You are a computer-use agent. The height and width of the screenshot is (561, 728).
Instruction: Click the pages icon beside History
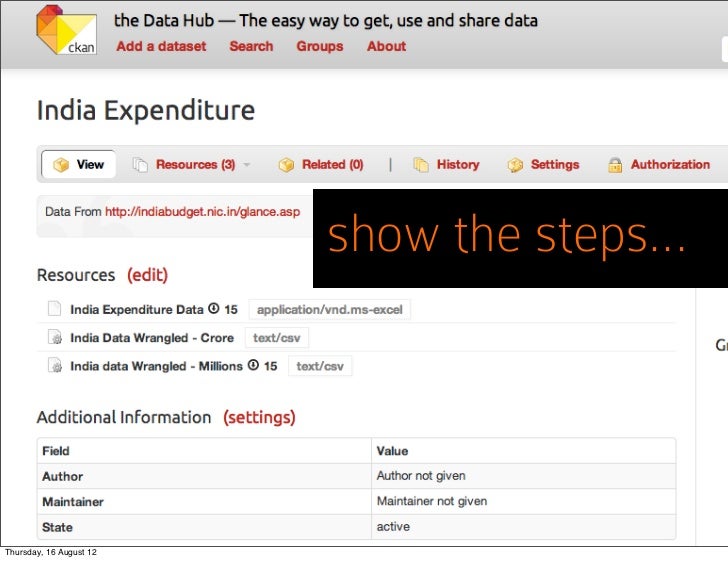tap(421, 165)
